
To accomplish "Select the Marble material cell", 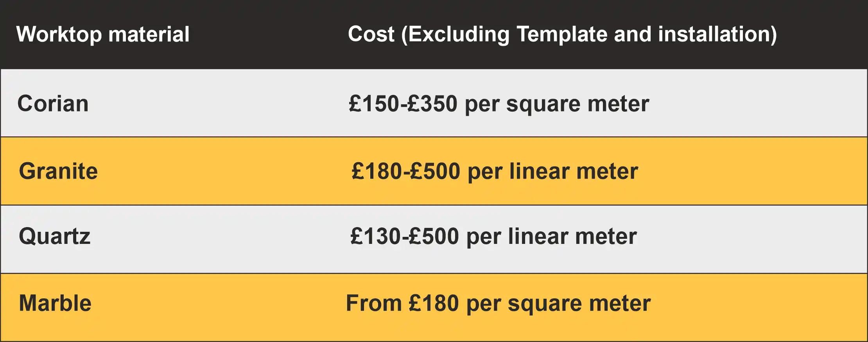I will click(55, 303).
